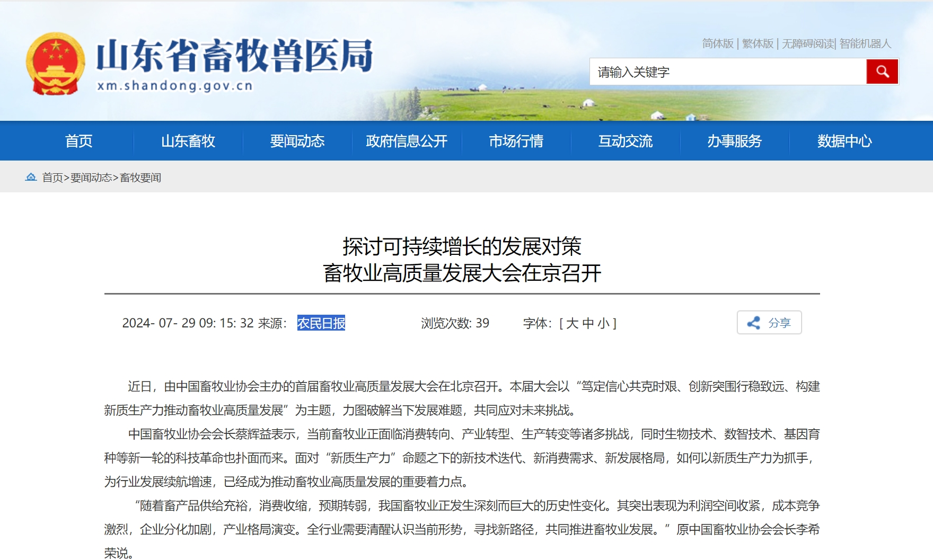Set font size to 小 (small)
The image size is (933, 560).
(603, 323)
